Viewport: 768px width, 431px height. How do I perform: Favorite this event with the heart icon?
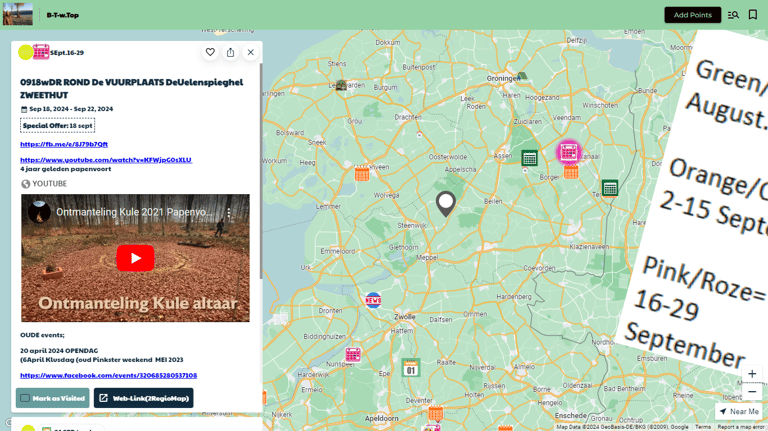[210, 52]
